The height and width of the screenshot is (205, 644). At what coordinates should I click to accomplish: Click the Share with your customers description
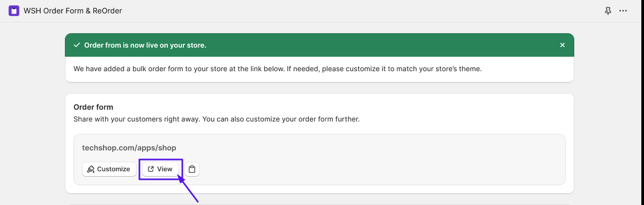coord(217,119)
